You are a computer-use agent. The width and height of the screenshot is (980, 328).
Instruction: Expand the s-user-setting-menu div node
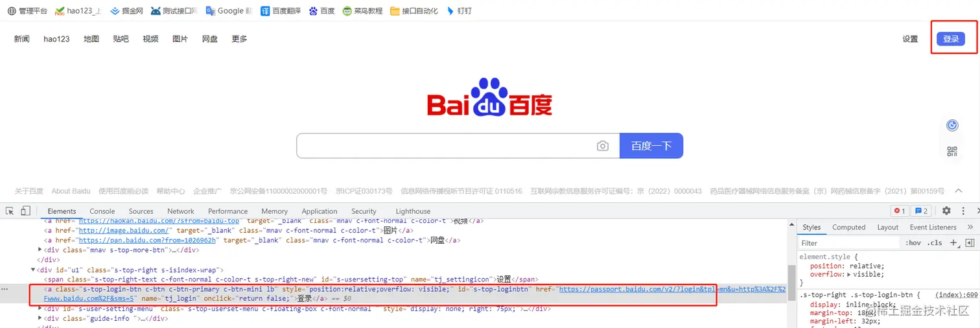click(x=40, y=309)
